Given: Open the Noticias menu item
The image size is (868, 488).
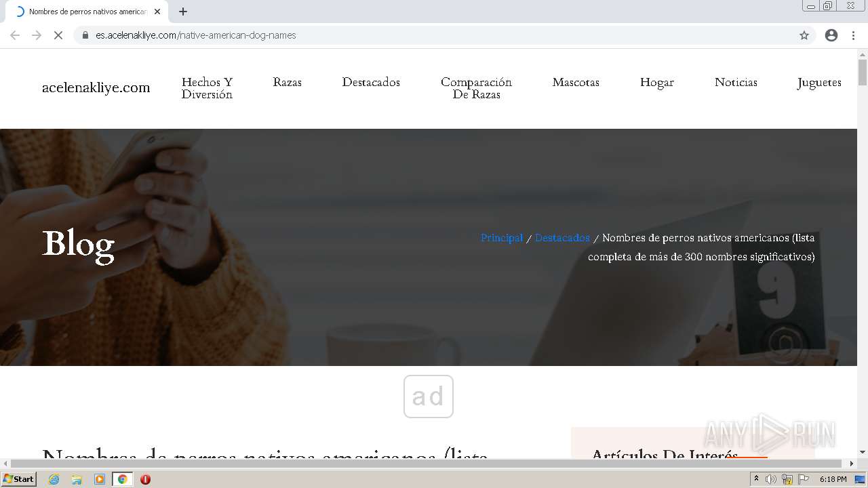Looking at the screenshot, I should coord(736,82).
